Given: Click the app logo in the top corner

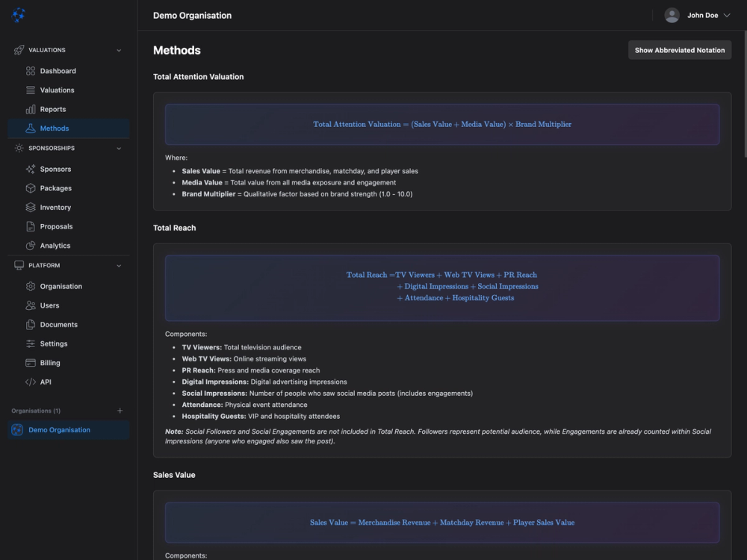Looking at the screenshot, I should (19, 15).
